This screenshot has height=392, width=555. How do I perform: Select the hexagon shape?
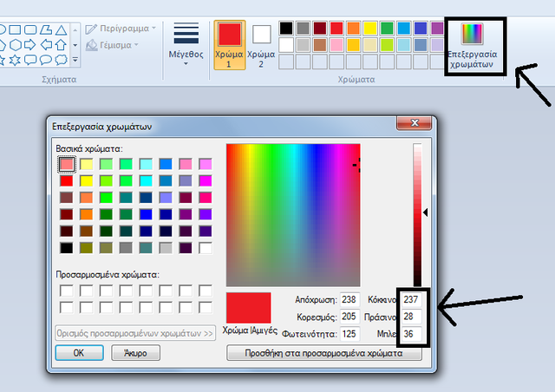(15, 44)
